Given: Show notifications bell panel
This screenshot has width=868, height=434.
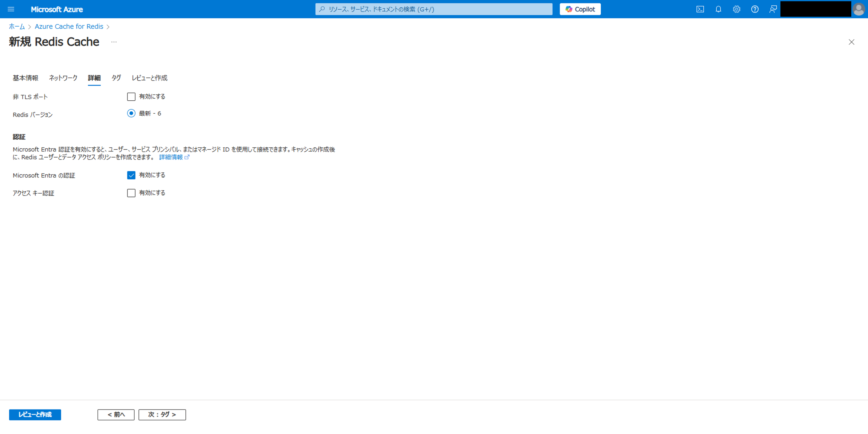Looking at the screenshot, I should pos(718,9).
